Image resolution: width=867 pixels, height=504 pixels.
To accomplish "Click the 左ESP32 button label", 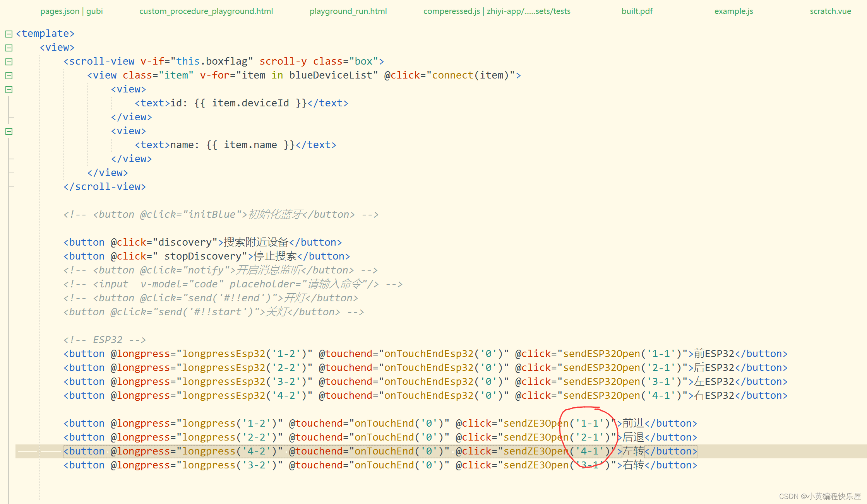I will (715, 381).
